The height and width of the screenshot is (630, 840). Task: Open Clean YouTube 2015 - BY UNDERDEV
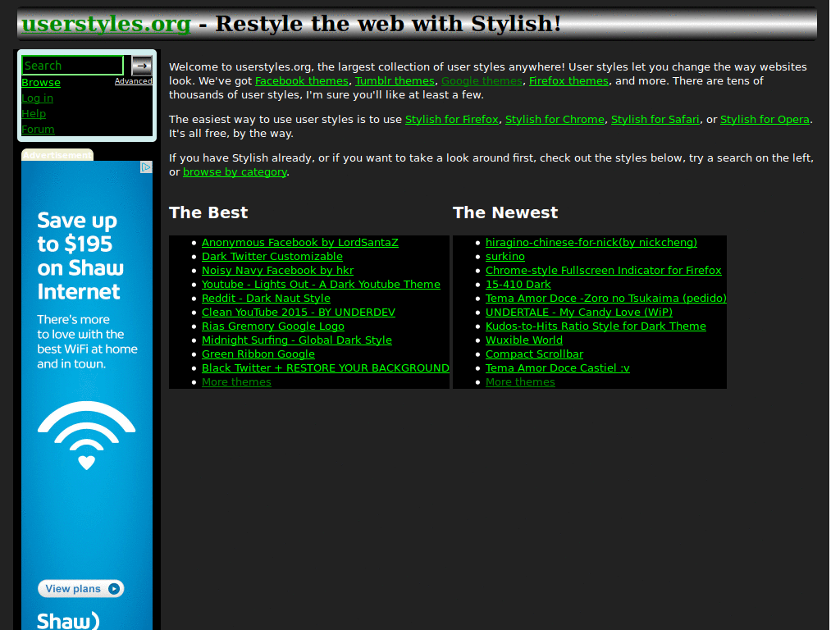(x=299, y=313)
